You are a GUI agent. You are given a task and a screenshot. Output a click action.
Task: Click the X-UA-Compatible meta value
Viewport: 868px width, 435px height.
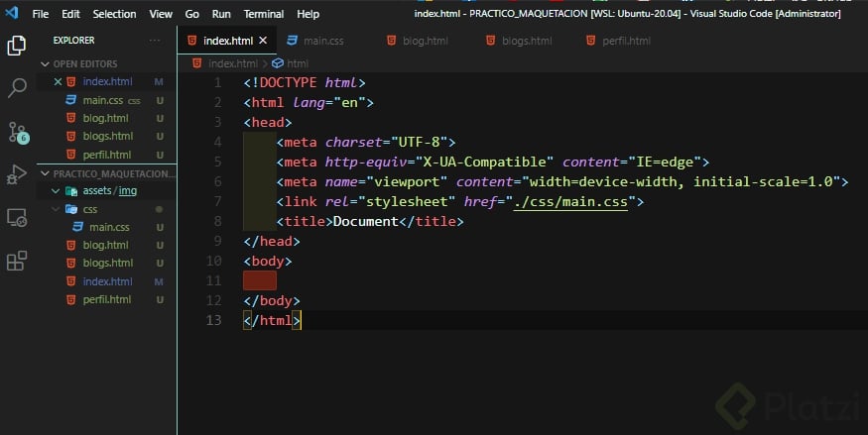(484, 162)
